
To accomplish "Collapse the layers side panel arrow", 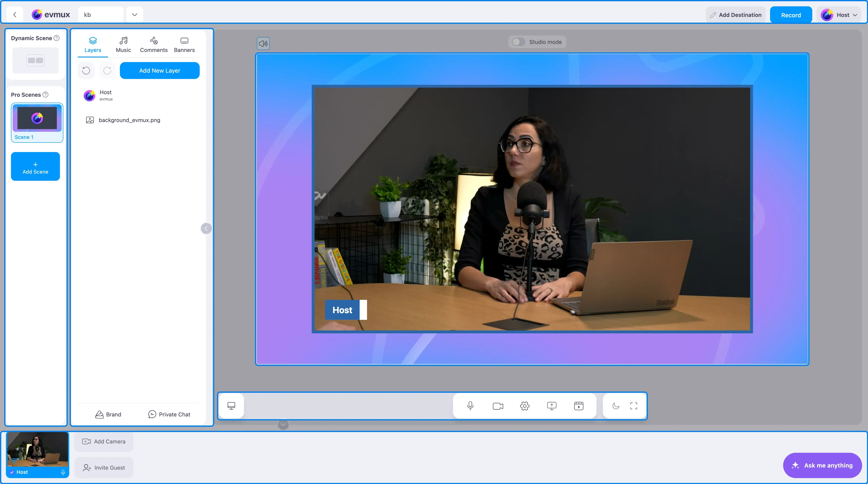I will 206,228.
